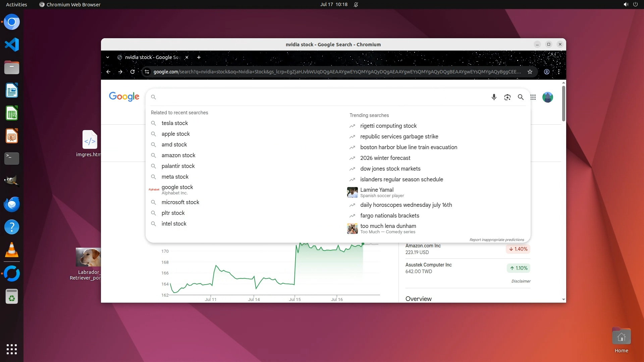
Task: Open a new browser tab
Action: point(199,57)
